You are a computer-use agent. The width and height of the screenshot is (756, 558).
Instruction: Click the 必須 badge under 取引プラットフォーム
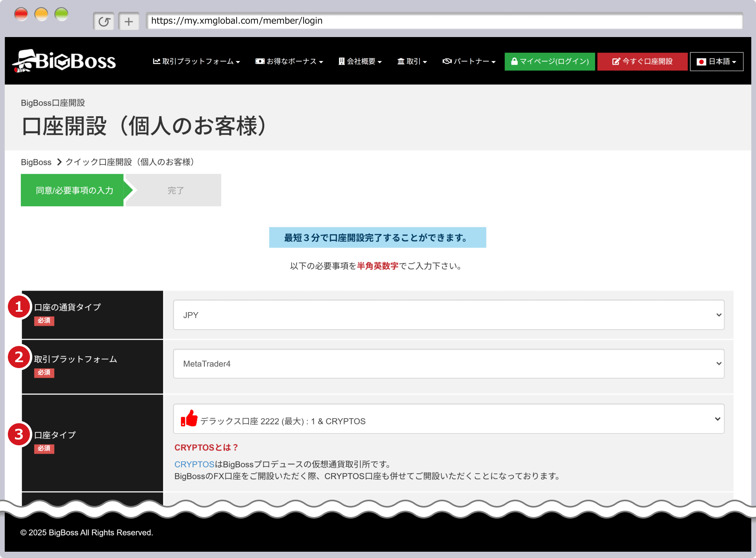point(44,372)
